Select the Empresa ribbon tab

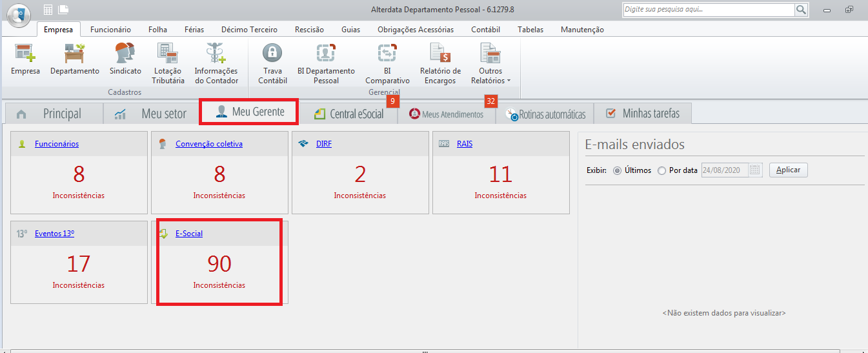pyautogui.click(x=58, y=30)
